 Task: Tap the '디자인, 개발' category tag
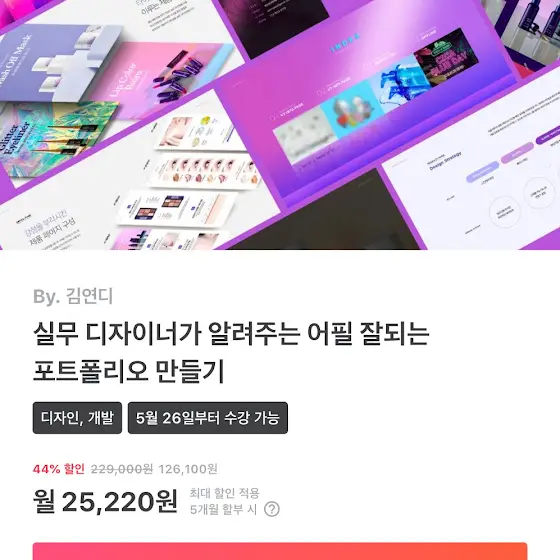[x=77, y=418]
